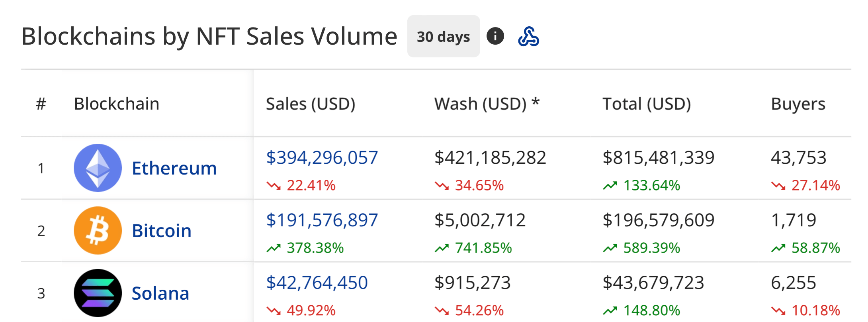This screenshot has width=868, height=322.
Task: Open the 30 days period selector
Action: click(443, 36)
